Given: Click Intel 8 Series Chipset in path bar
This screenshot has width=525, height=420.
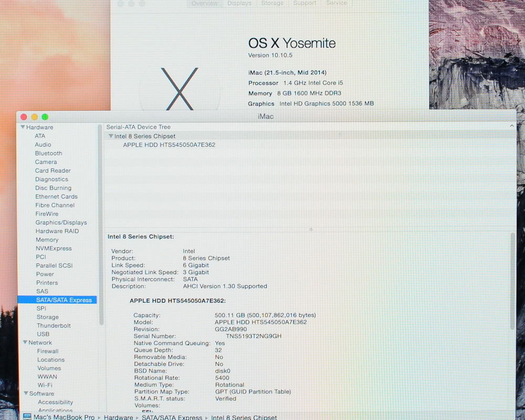Looking at the screenshot, I should 244,417.
